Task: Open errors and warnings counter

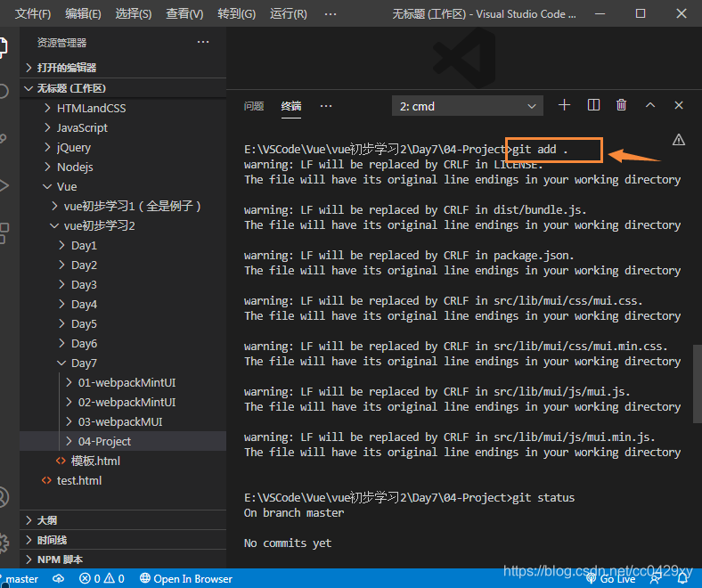Action: (x=102, y=579)
